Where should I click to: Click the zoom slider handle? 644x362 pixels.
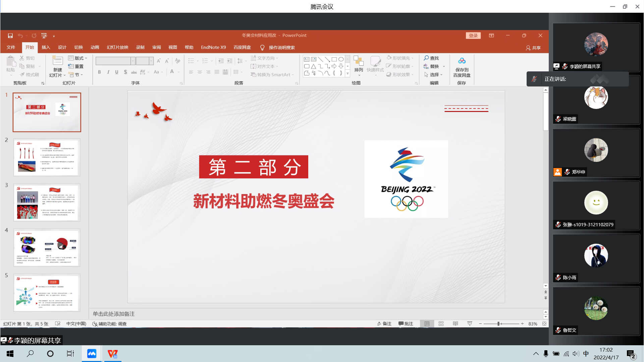(x=499, y=324)
